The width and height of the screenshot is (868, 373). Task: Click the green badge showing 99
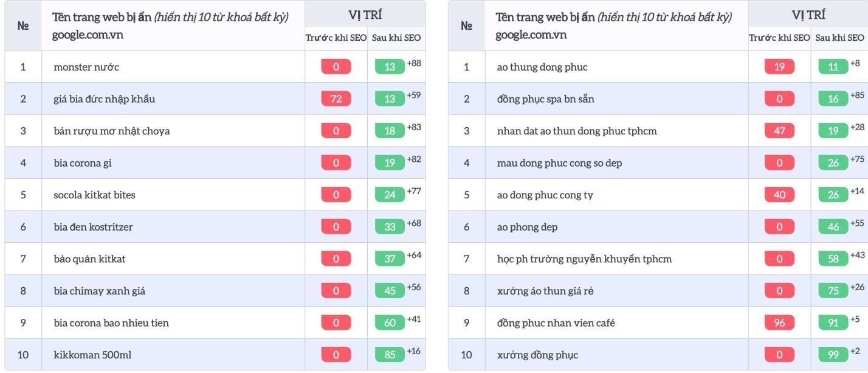click(833, 355)
